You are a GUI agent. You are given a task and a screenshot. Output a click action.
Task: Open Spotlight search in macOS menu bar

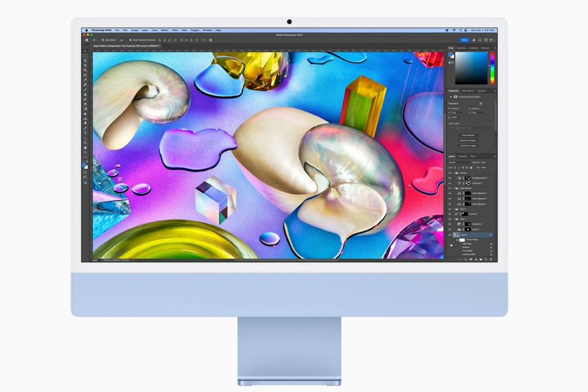point(461,31)
